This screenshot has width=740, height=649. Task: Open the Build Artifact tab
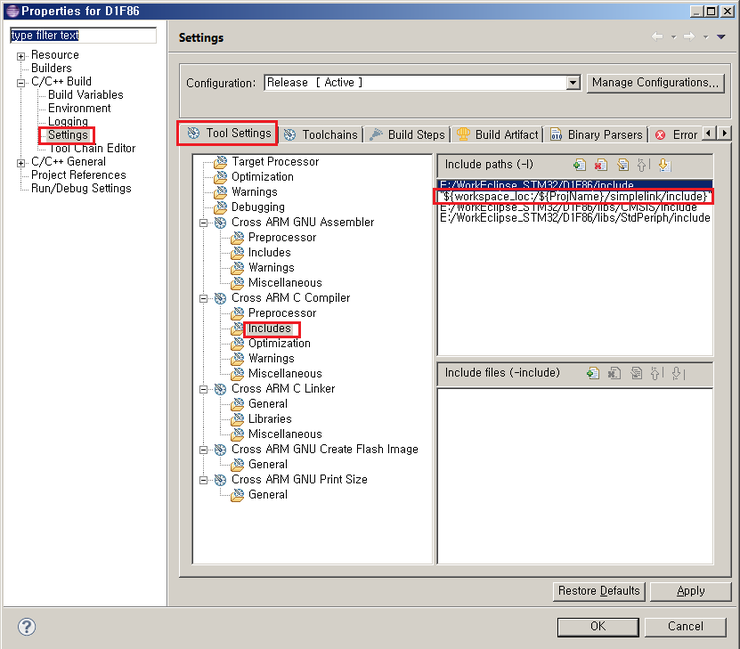click(x=497, y=135)
